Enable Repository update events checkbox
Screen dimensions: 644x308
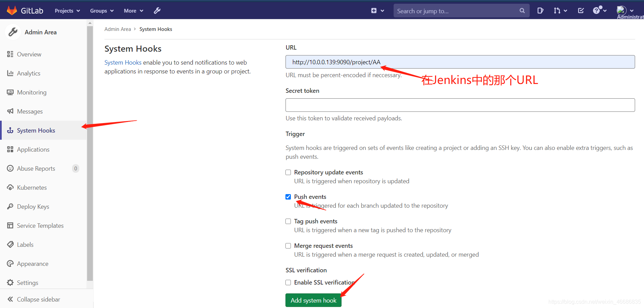(288, 172)
